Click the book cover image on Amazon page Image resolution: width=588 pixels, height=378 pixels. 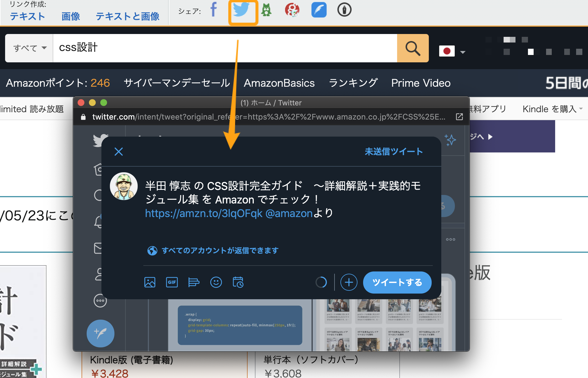click(x=23, y=322)
